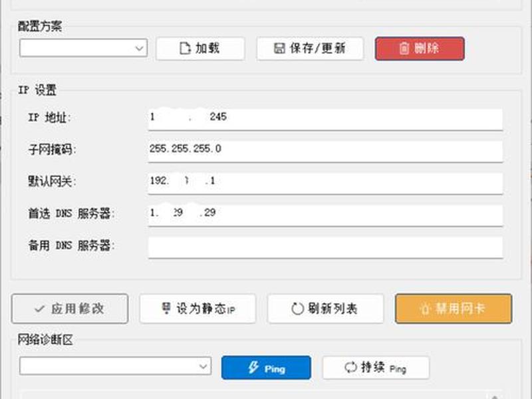The image size is (532, 399).
Task: Click the 刷新列表 refresh button
Action: [x=325, y=309]
